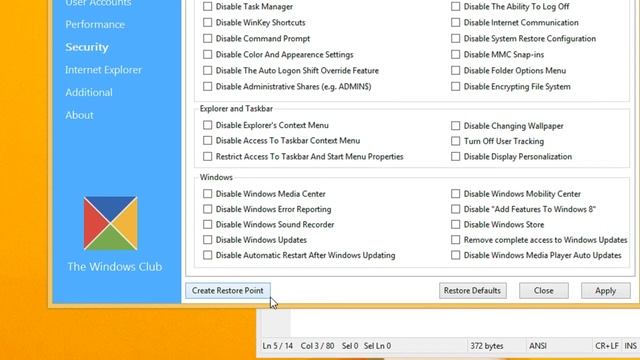This screenshot has height=360, width=640.
Task: Click Sel Ln 0 status entry
Action: coord(378,346)
